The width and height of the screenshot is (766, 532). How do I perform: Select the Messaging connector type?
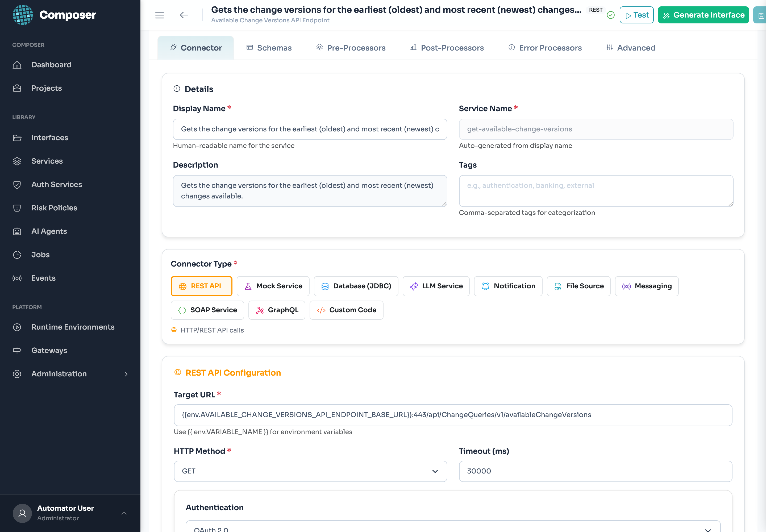click(x=647, y=286)
